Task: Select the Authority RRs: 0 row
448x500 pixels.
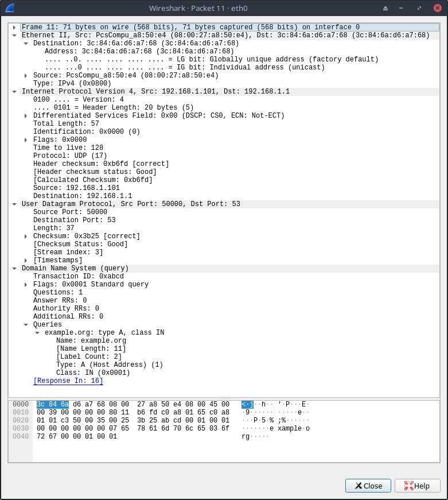Action: tap(66, 308)
